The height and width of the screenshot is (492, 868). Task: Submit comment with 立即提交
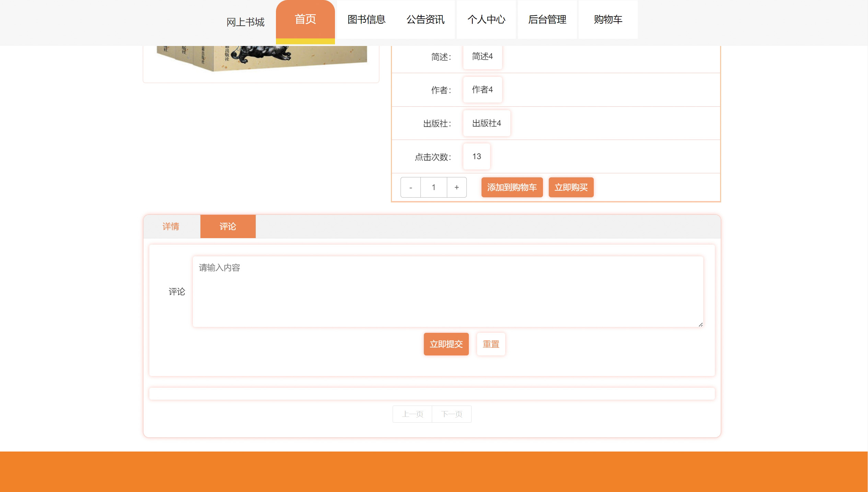click(x=446, y=344)
